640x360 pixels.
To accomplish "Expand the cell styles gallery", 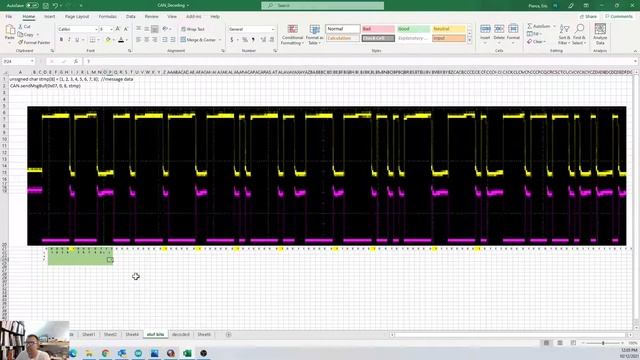I will (x=469, y=41).
